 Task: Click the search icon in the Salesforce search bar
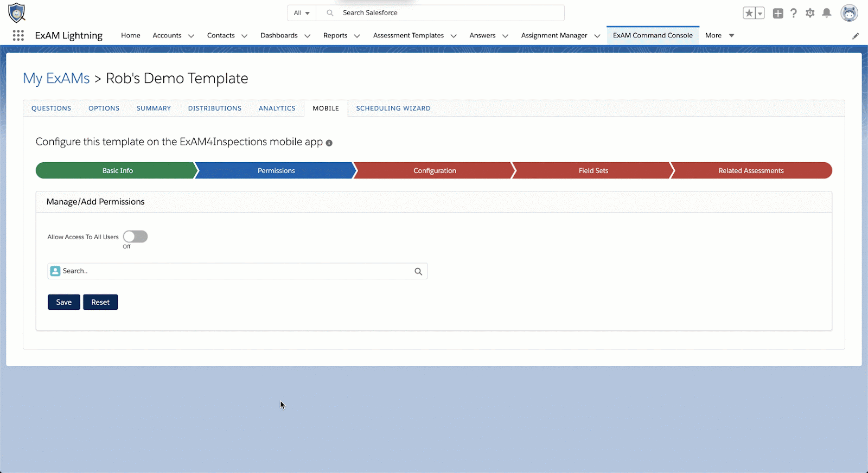coord(330,12)
